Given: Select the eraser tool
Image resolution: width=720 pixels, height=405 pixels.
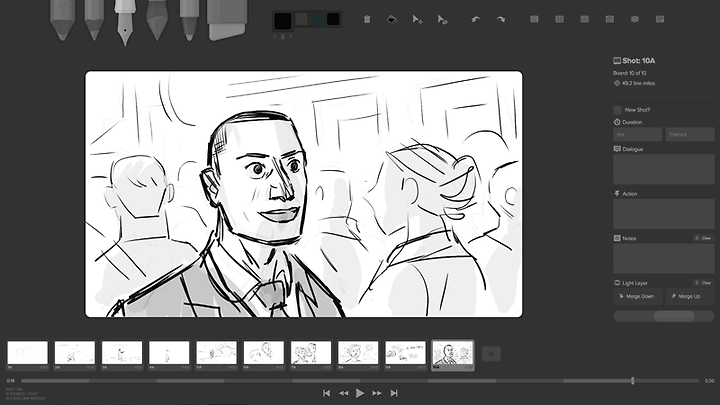Looking at the screenshot, I should tap(227, 18).
